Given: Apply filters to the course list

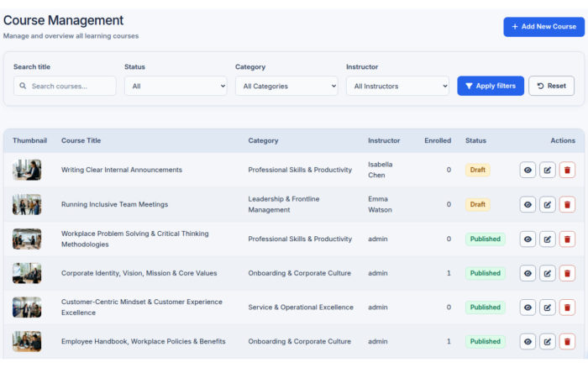Looking at the screenshot, I should coord(491,86).
